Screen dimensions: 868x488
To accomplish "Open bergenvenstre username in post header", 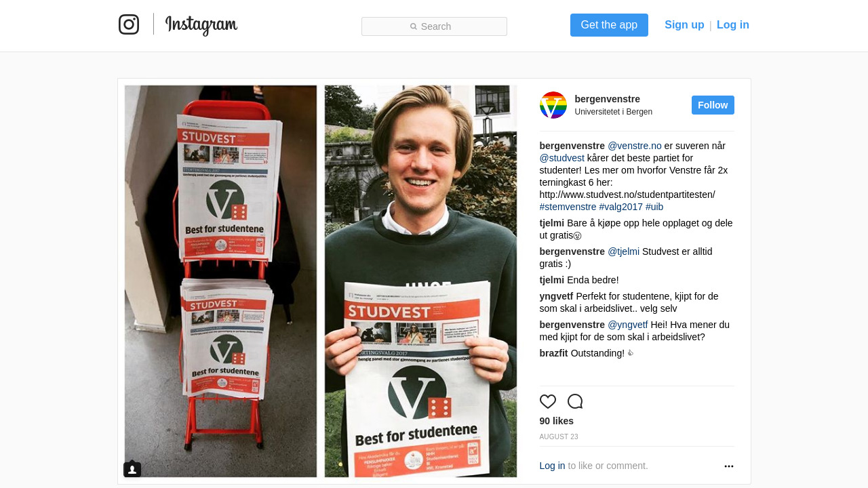I will tap(608, 99).
